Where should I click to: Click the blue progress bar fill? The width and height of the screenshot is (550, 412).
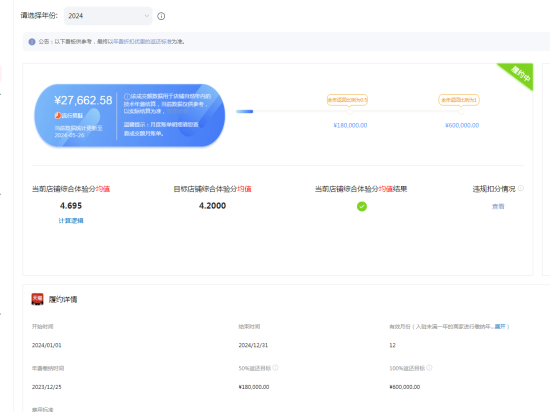pyautogui.click(x=244, y=112)
